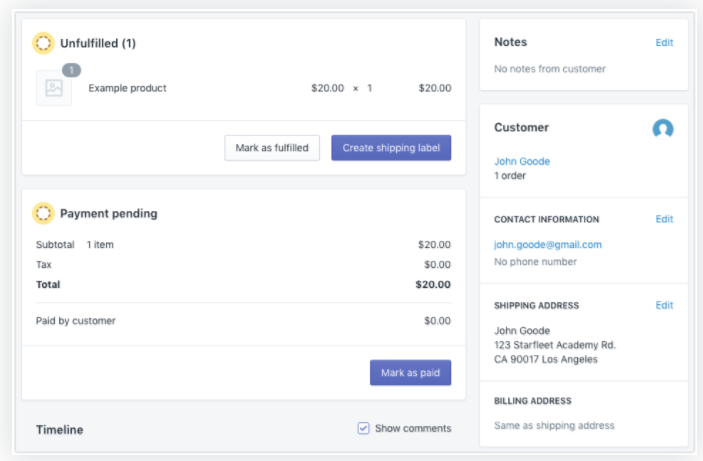Click the customer avatar icon
The image size is (703, 461).
[663, 129]
